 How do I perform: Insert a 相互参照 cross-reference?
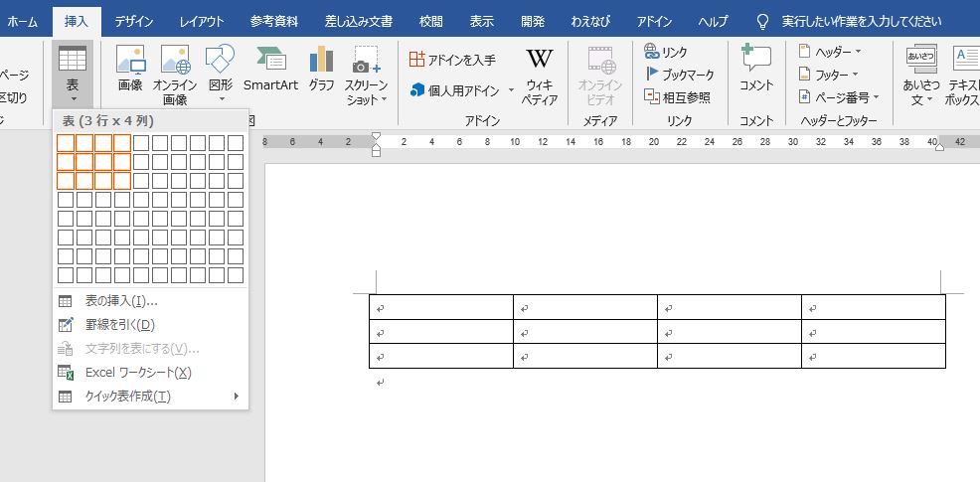678,97
